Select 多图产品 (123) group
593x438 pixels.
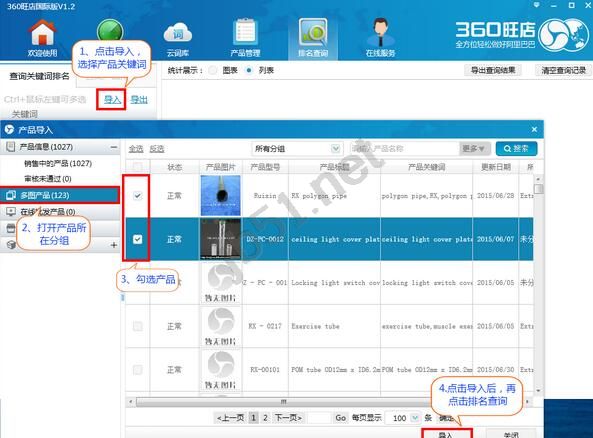(x=60, y=195)
